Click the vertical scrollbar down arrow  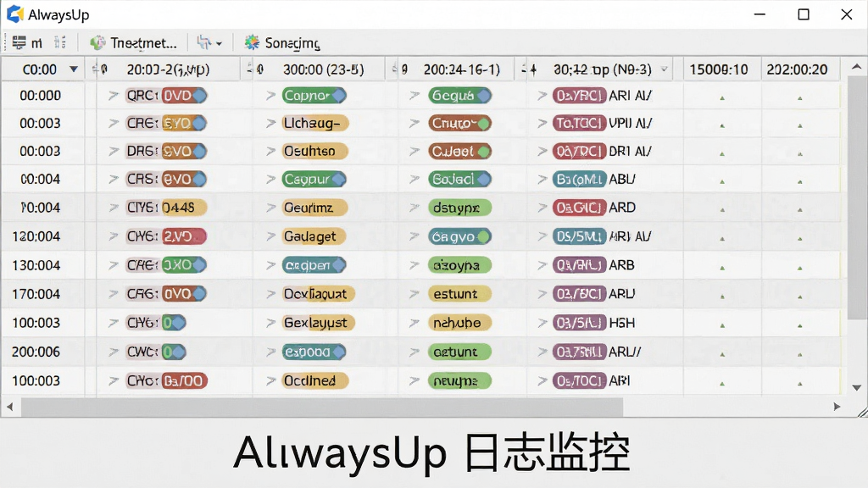[x=856, y=388]
